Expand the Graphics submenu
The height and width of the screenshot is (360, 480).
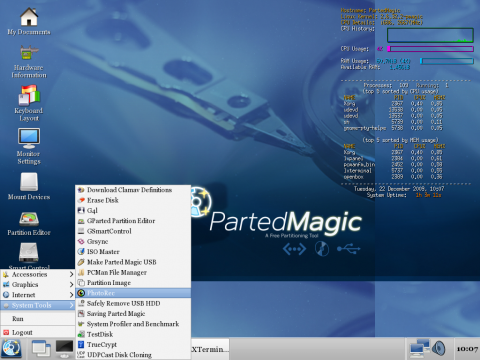tap(37, 285)
